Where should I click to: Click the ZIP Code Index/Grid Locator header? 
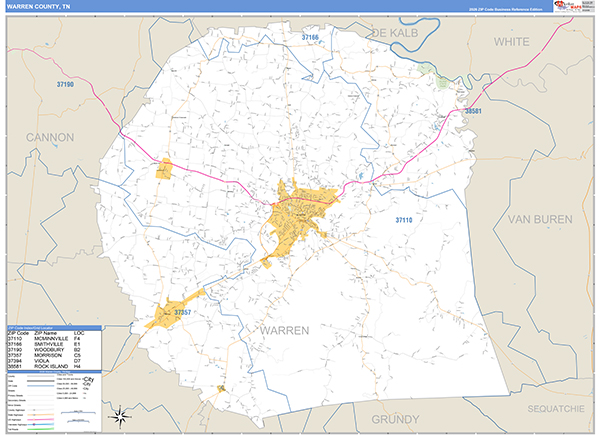(54, 328)
